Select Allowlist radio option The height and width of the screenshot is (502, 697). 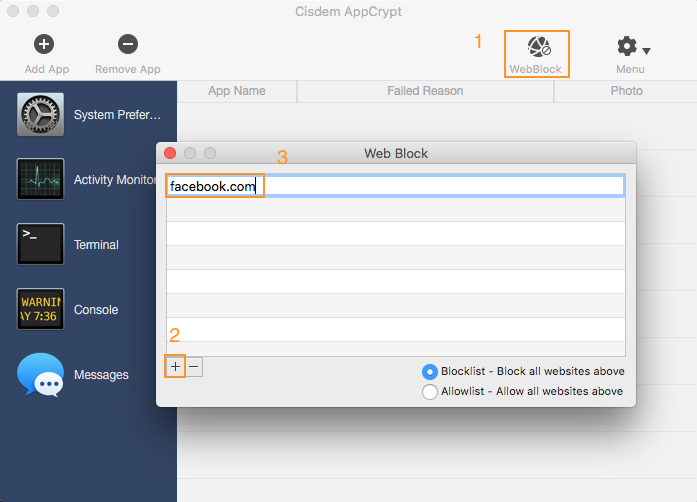click(430, 392)
